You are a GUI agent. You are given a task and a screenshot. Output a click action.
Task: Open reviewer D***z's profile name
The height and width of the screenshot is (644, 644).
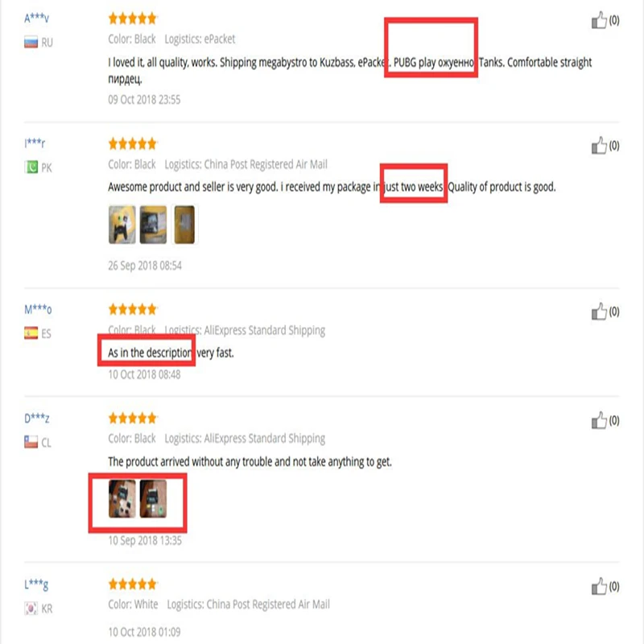[x=36, y=418]
